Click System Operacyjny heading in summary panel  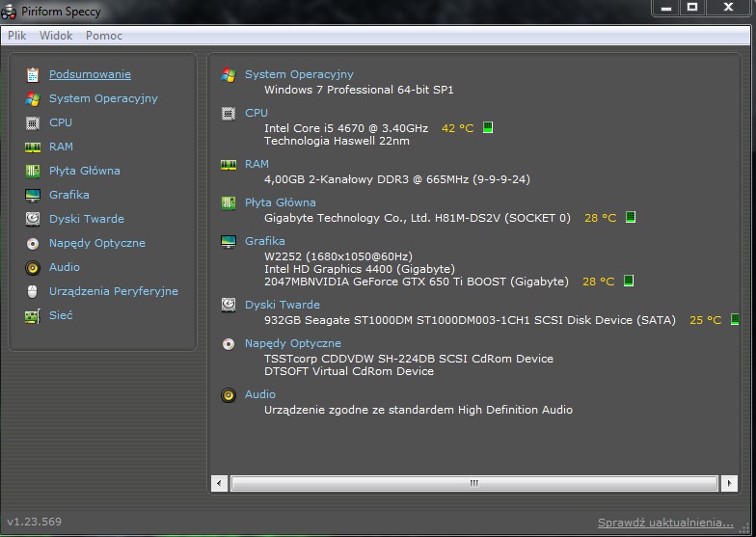299,74
